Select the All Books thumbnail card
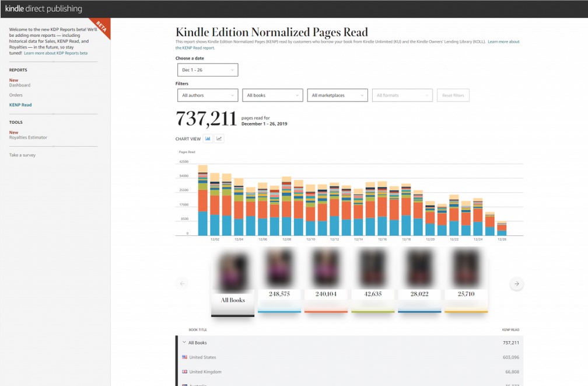Screen dimensions: 588x386 (x=233, y=284)
